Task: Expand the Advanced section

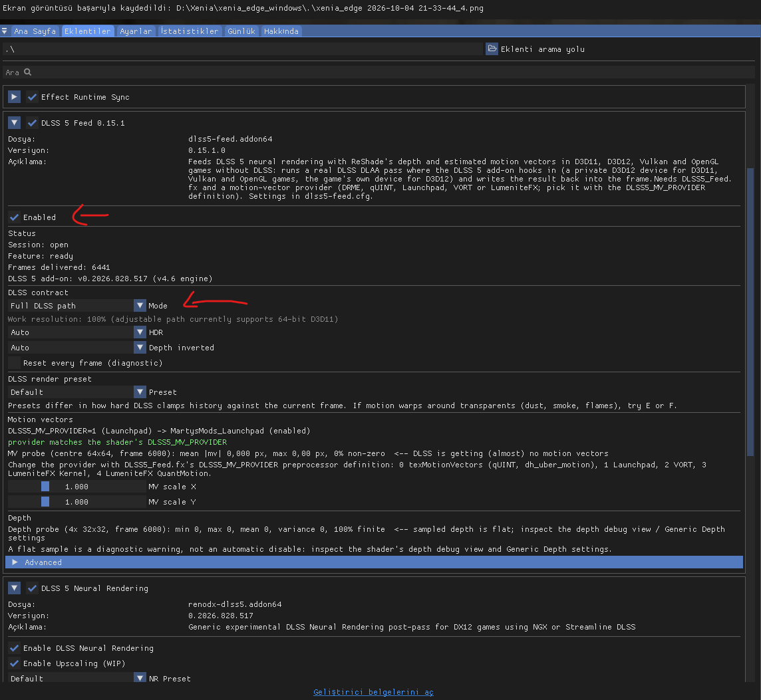Action: tap(375, 562)
